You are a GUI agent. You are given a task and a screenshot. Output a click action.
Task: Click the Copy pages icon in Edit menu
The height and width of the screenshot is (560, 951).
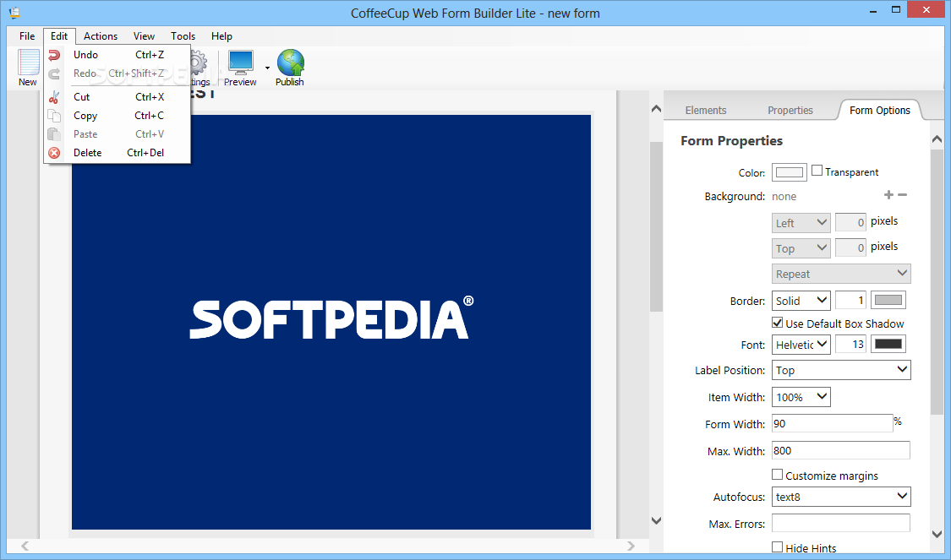(x=54, y=116)
